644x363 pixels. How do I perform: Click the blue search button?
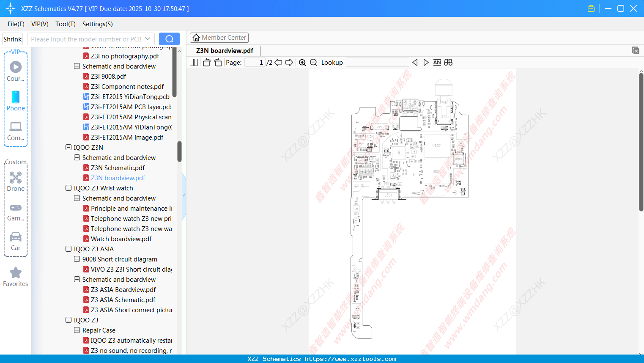coord(169,39)
